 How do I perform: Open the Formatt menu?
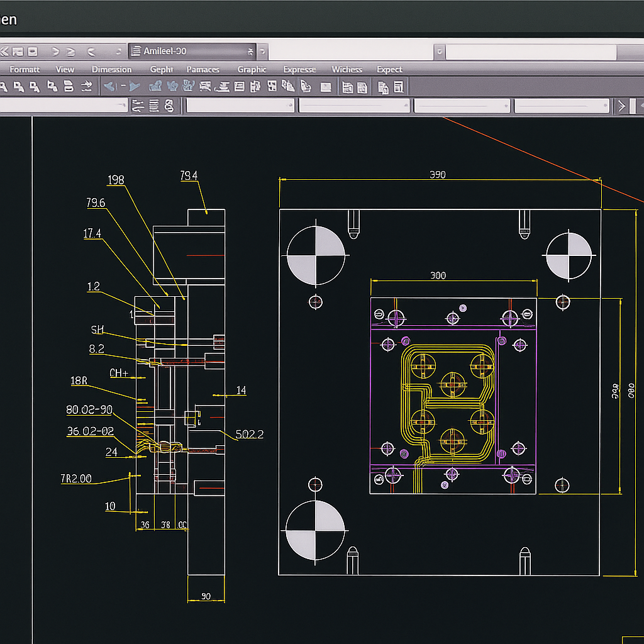(25, 69)
